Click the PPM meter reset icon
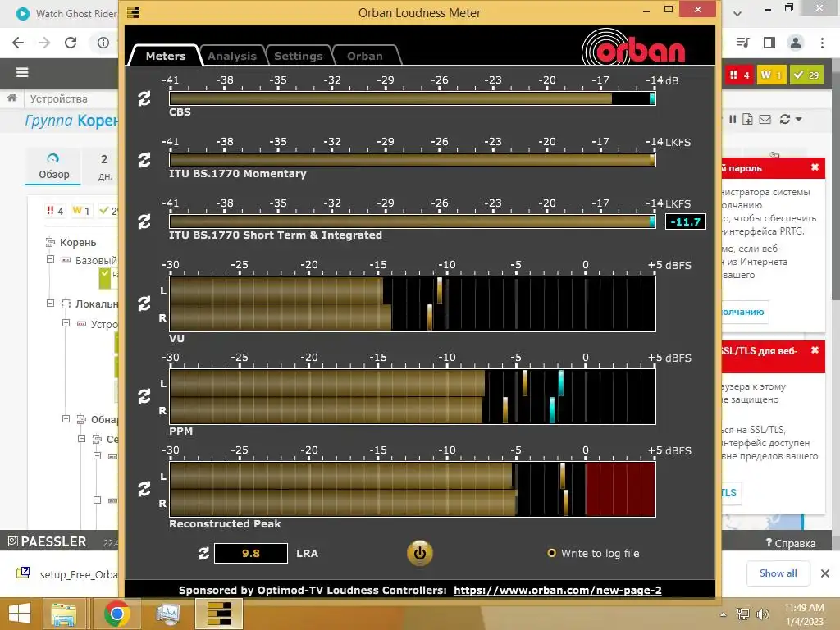The width and height of the screenshot is (840, 630). click(144, 396)
